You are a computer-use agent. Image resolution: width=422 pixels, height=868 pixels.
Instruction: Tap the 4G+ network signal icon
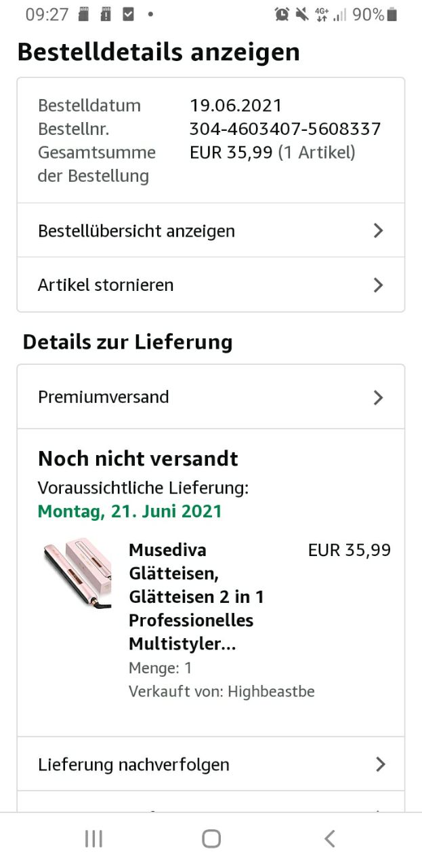pyautogui.click(x=322, y=14)
